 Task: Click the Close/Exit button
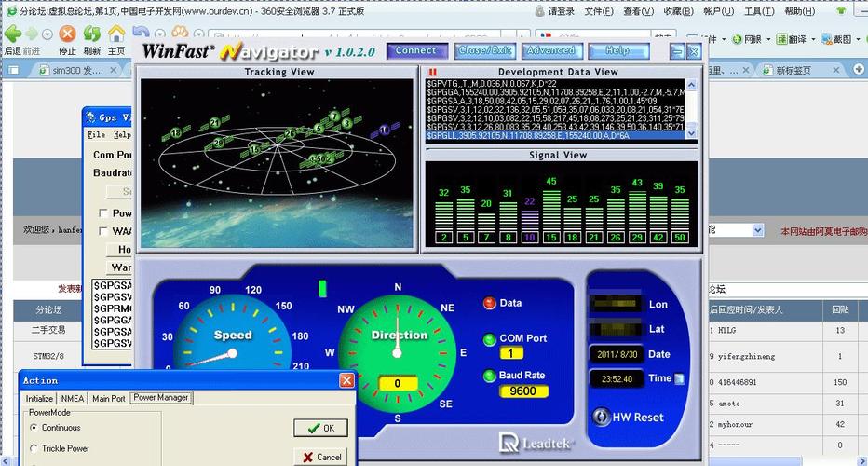[x=485, y=51]
